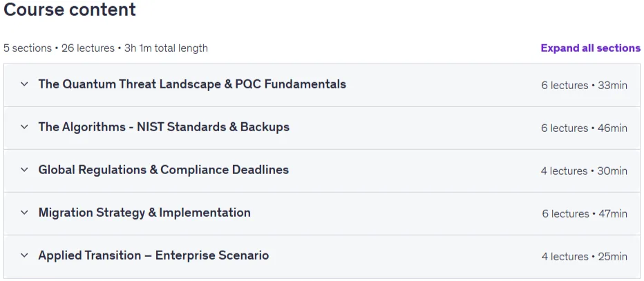
Task: Click the Course content heading
Action: click(70, 10)
